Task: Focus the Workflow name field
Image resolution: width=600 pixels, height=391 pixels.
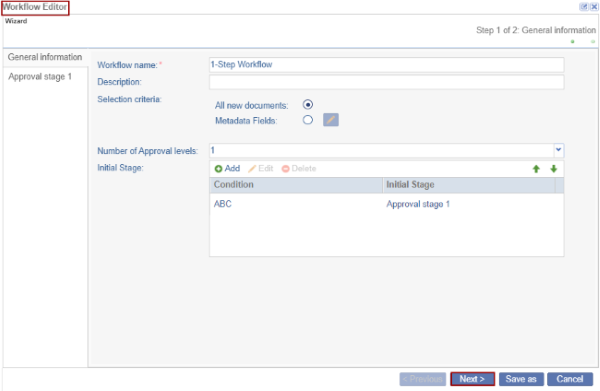Action: (386, 65)
